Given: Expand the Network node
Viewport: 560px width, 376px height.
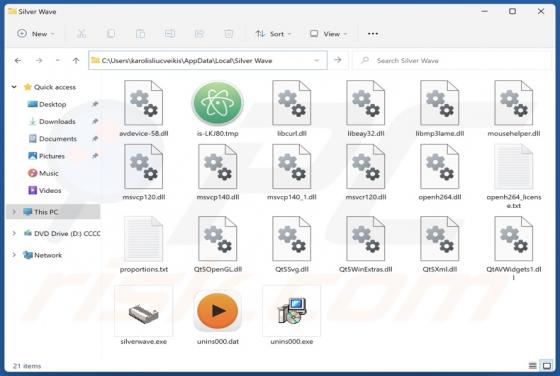Looking at the screenshot, I should coord(14,255).
